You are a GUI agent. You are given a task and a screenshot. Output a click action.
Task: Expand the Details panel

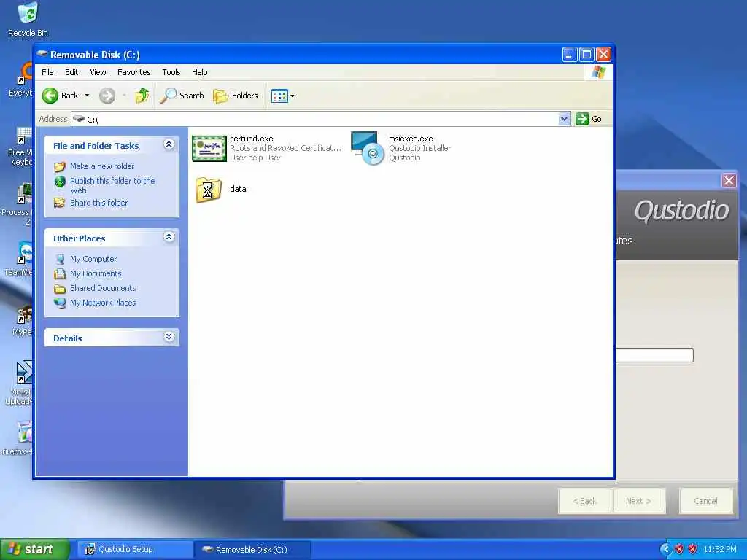[x=169, y=337]
